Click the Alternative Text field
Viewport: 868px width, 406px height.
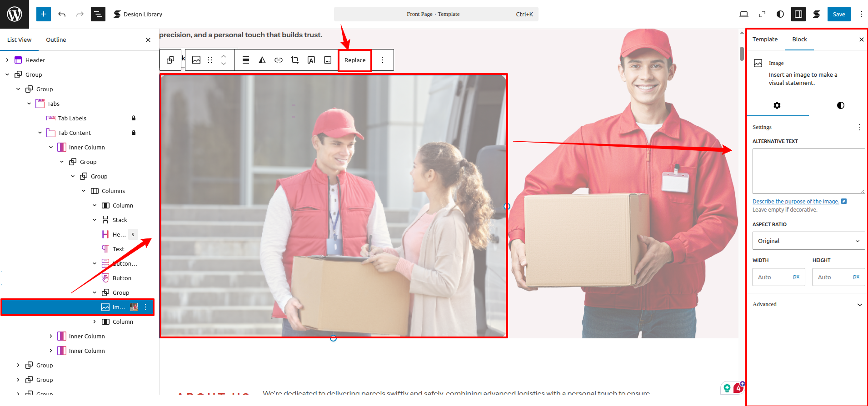(x=808, y=171)
